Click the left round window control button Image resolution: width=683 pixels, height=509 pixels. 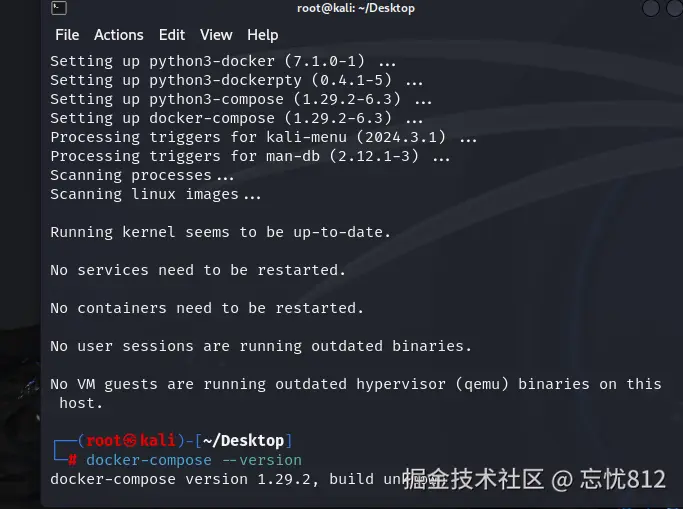651,9
